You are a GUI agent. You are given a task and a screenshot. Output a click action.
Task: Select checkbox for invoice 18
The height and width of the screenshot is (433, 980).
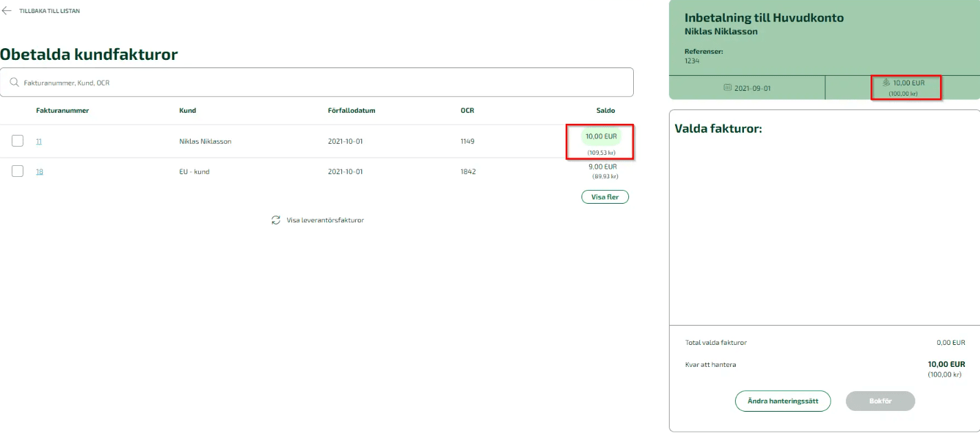click(x=18, y=171)
